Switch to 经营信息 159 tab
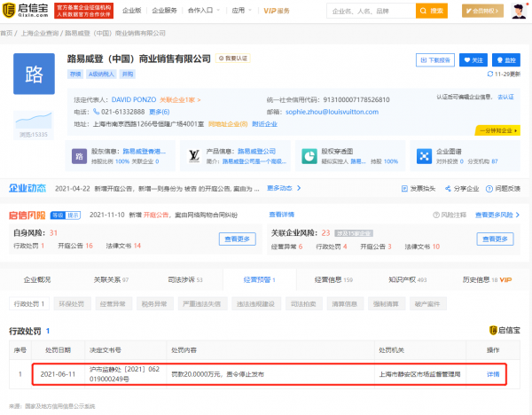532x415 pixels. point(333,279)
